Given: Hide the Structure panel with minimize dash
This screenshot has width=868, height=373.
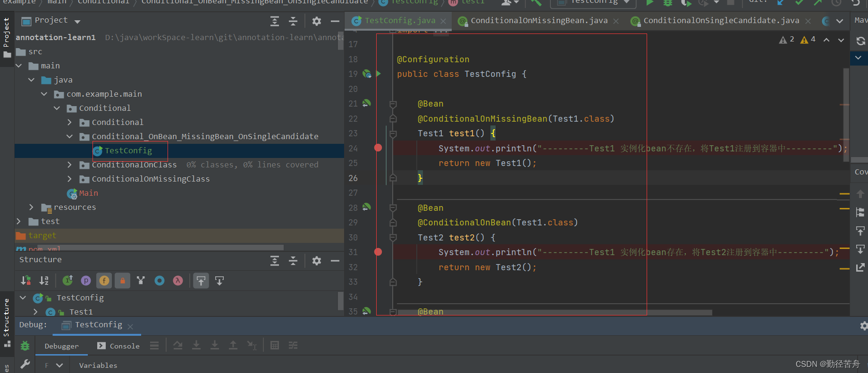Looking at the screenshot, I should point(335,261).
